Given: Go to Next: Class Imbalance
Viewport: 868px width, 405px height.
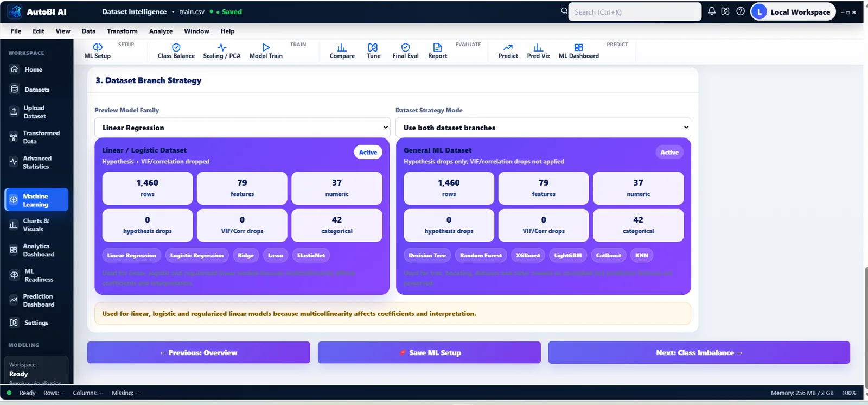Looking at the screenshot, I should 699,352.
